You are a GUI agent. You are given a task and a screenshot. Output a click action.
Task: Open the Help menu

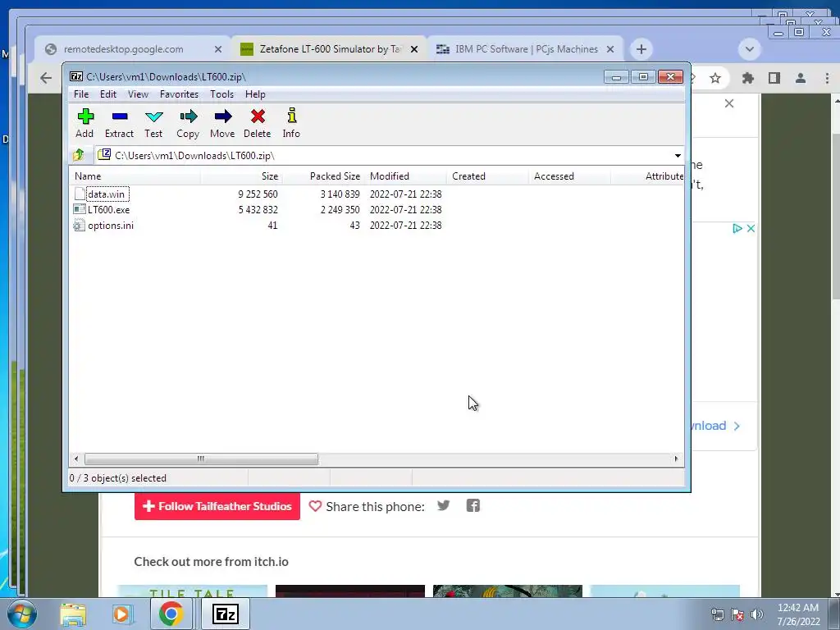click(x=255, y=94)
